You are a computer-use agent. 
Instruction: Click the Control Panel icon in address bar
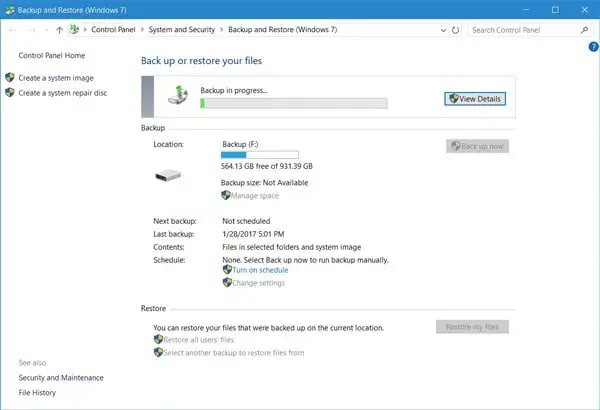tap(75, 30)
